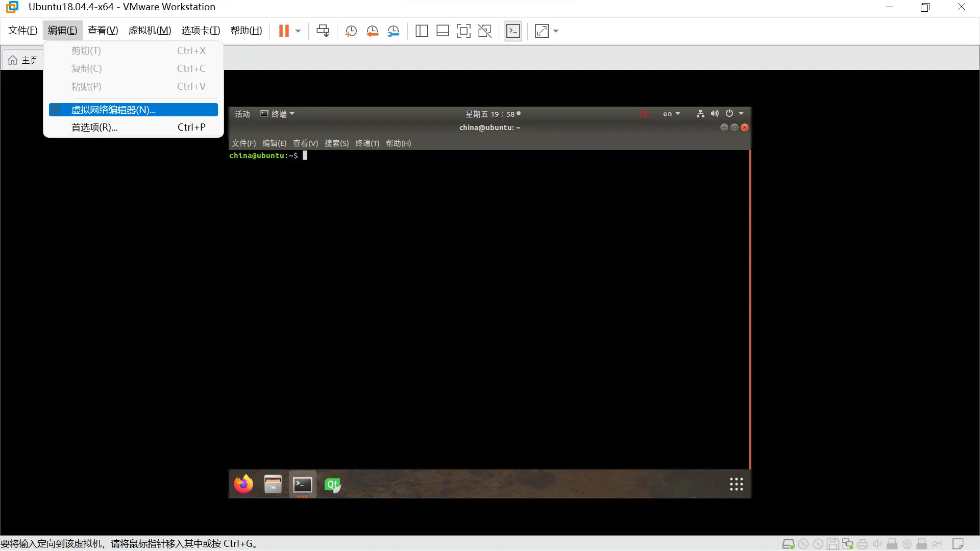Image resolution: width=980 pixels, height=551 pixels.
Task: Close the china@ubuntu terminal window
Action: 745,128
